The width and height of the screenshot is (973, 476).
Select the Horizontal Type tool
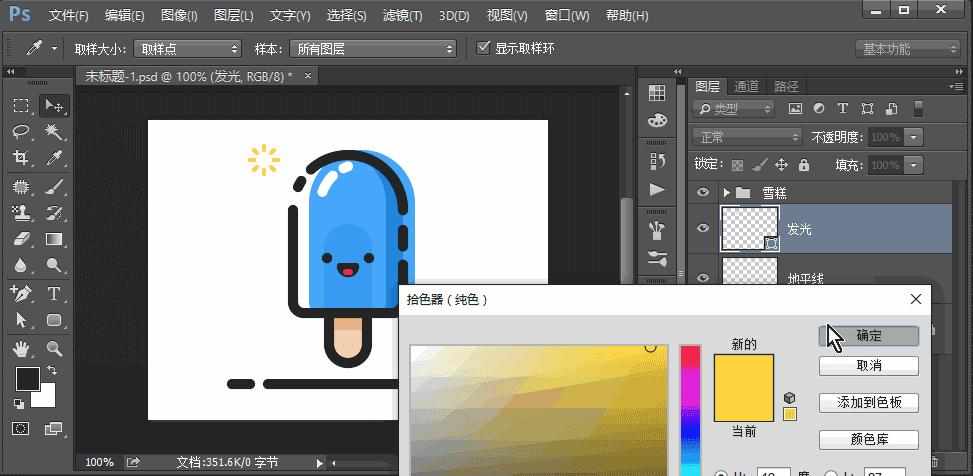click(55, 293)
